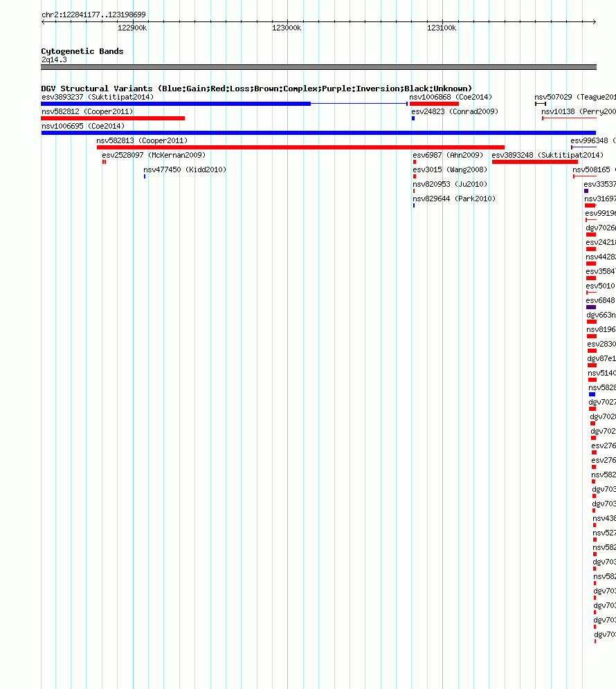Click the dgv87e1 variant

pyautogui.click(x=592, y=365)
